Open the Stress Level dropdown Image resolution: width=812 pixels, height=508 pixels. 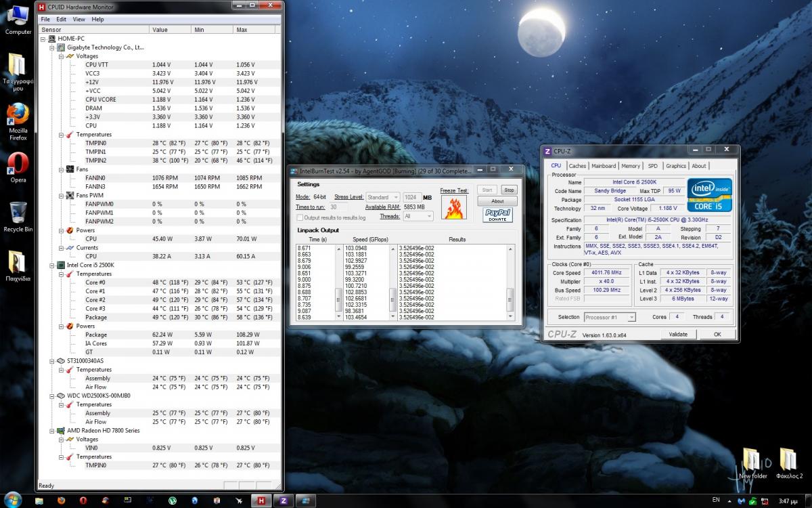pyautogui.click(x=383, y=197)
